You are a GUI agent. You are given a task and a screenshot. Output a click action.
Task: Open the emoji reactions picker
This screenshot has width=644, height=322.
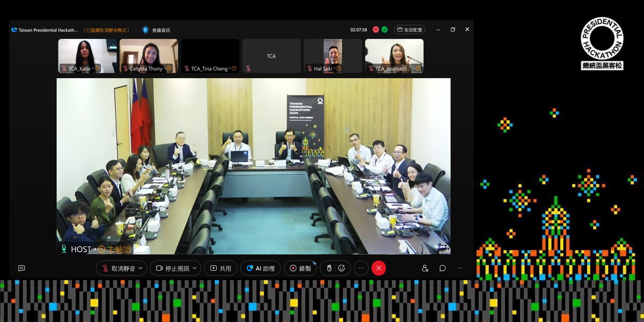click(341, 268)
